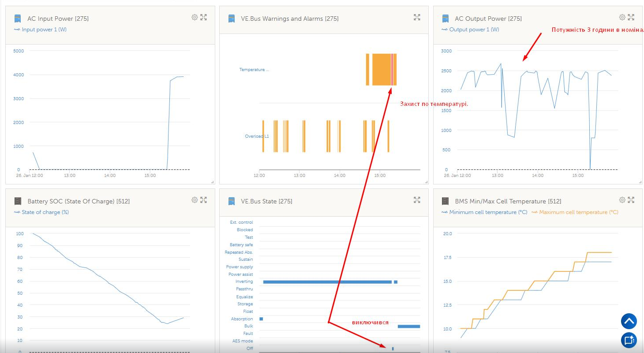Open the chat assistant floating button

pyautogui.click(x=629, y=340)
